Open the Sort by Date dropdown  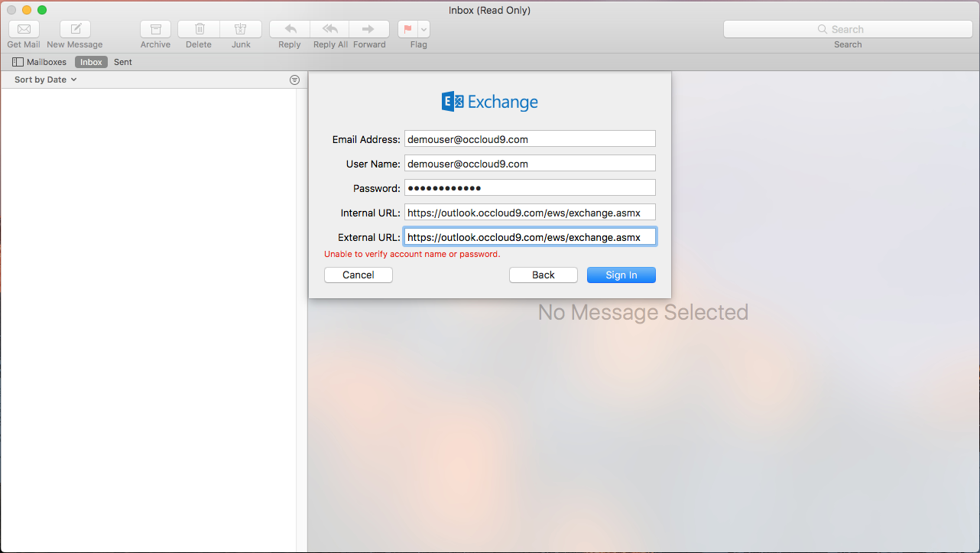(46, 80)
